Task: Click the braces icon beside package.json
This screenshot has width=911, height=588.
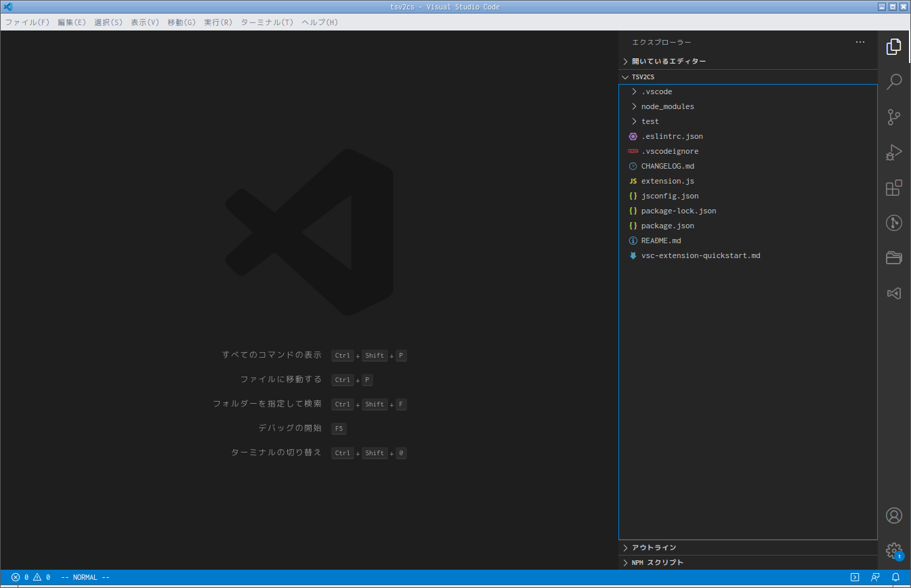Action: pos(633,226)
